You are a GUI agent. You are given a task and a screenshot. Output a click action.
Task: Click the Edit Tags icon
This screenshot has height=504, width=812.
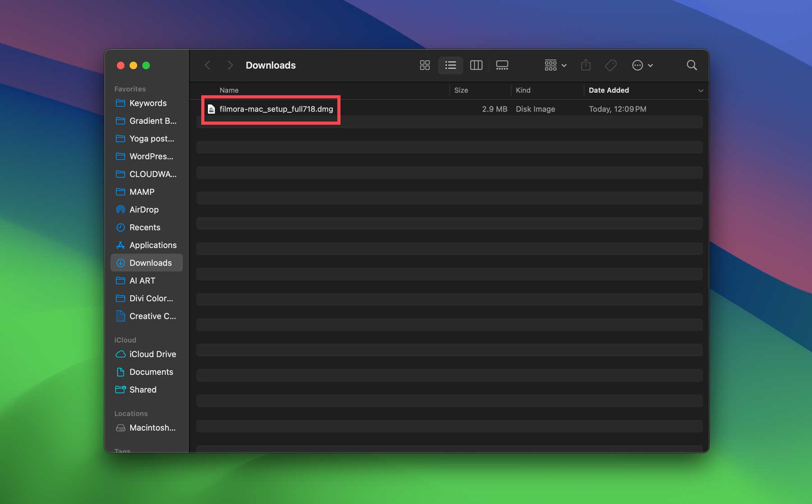611,65
